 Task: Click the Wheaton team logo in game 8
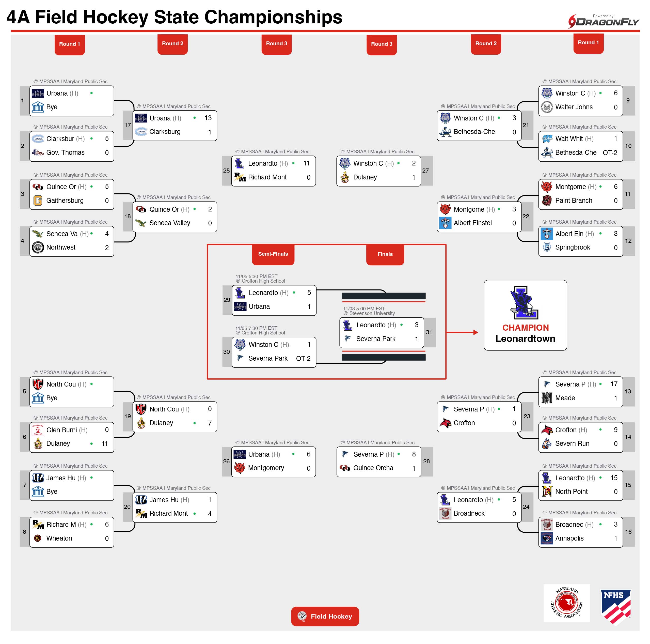click(x=38, y=538)
